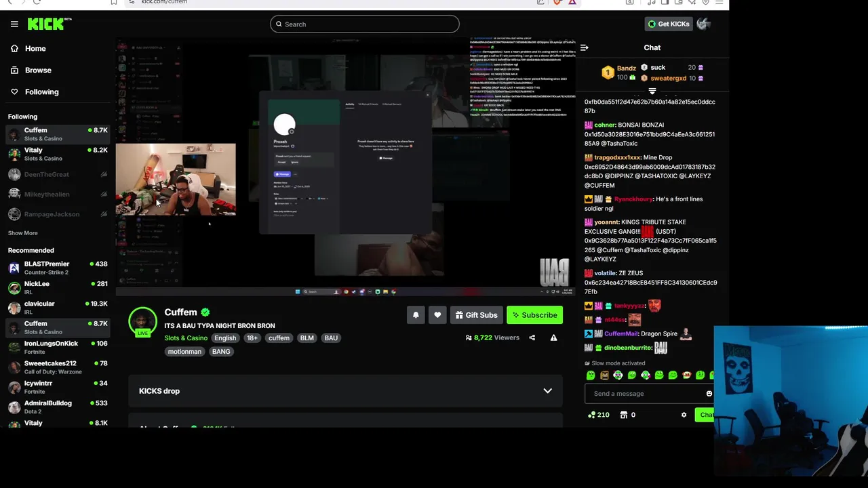Click the stream video player
Viewport: 868px width, 488px height.
(x=346, y=167)
